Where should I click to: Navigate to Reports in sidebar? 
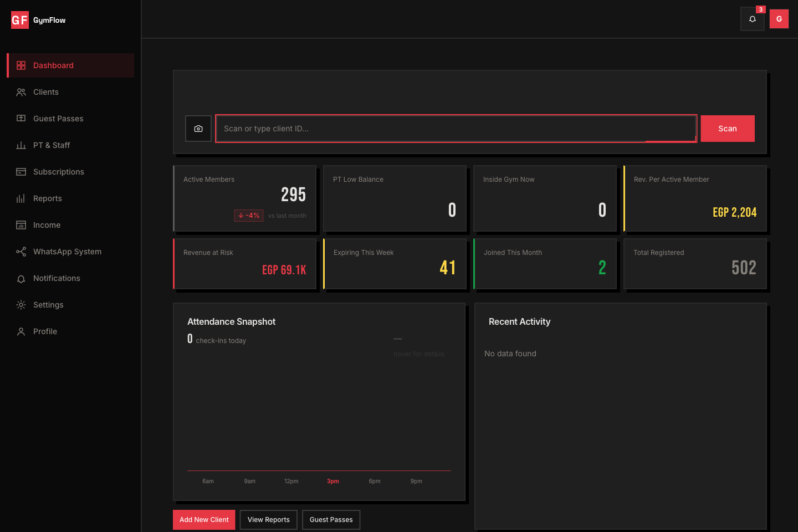click(48, 198)
